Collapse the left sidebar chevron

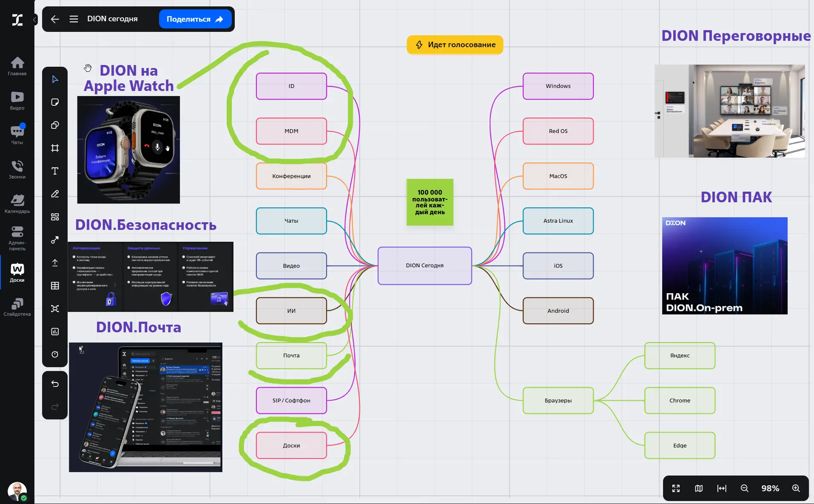[35, 20]
